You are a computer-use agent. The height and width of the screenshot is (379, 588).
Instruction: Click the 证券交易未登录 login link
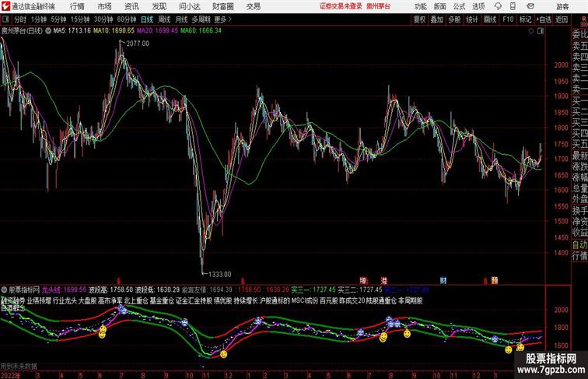341,6
